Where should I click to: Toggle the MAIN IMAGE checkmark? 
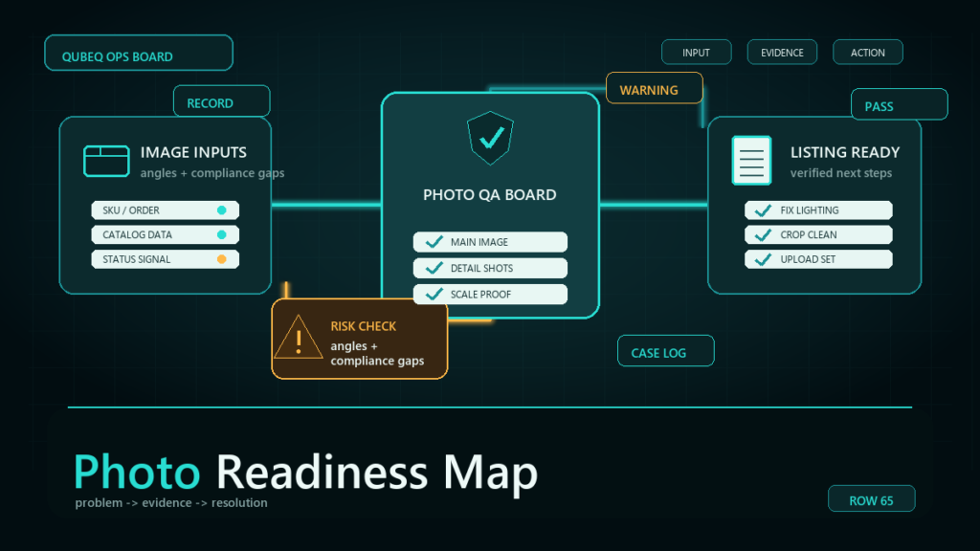click(434, 242)
